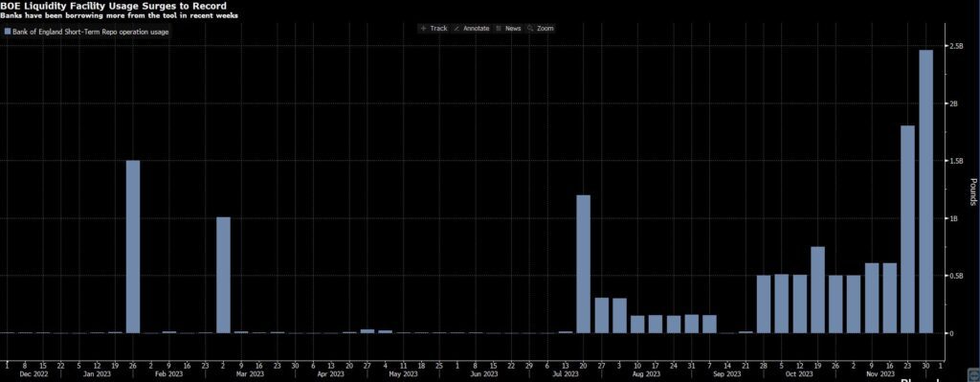The width and height of the screenshot is (980, 382).
Task: Select the tallest bar on Nov 30
Action: (x=925, y=191)
